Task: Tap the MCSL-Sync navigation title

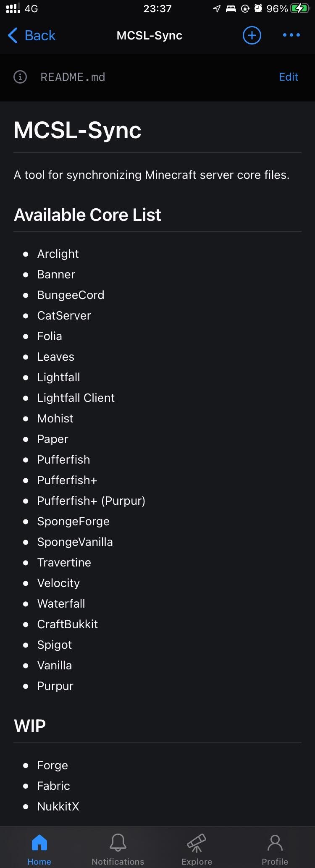Action: [150, 36]
